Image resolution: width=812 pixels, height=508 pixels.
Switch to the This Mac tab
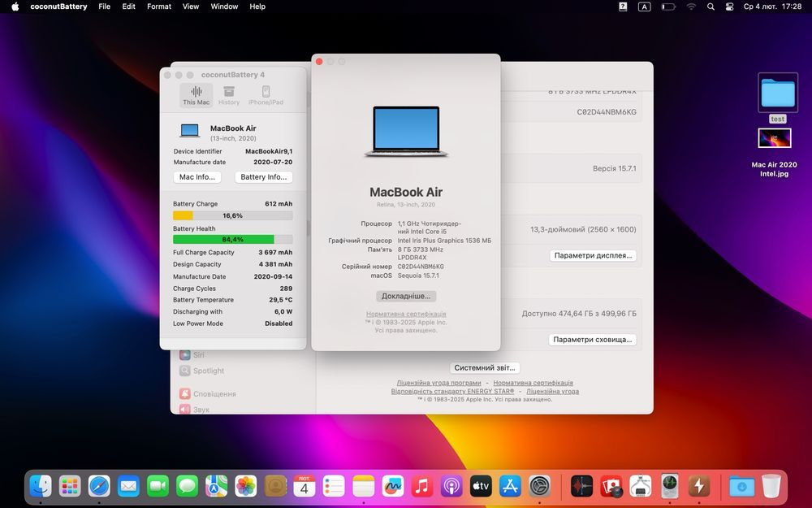coord(197,96)
